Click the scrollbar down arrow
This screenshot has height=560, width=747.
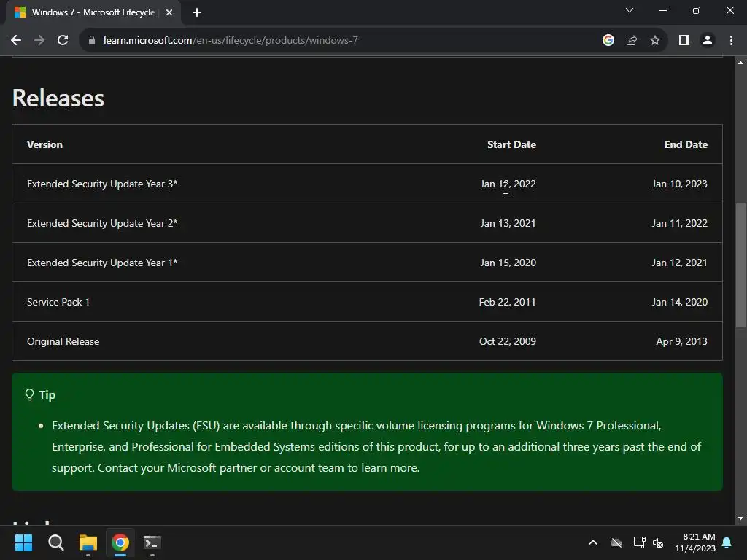pyautogui.click(x=740, y=518)
